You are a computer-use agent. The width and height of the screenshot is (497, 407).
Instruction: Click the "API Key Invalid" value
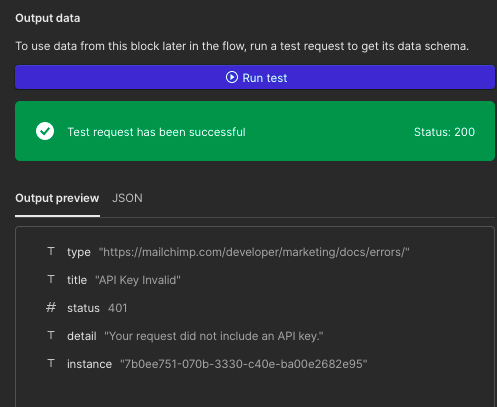138,280
